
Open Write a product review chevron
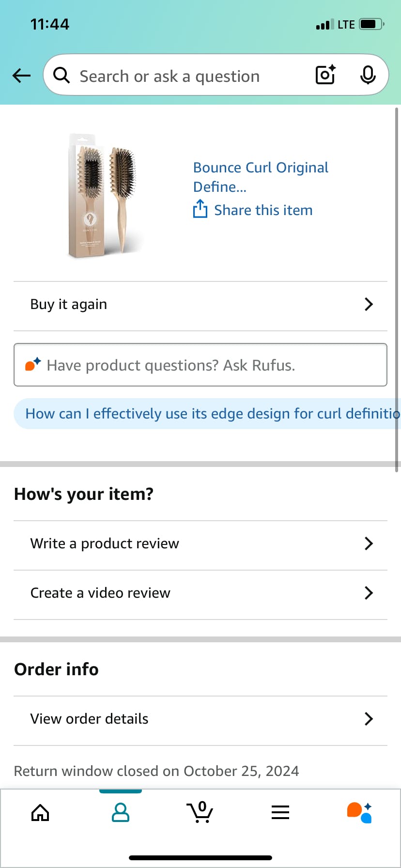pyautogui.click(x=369, y=543)
